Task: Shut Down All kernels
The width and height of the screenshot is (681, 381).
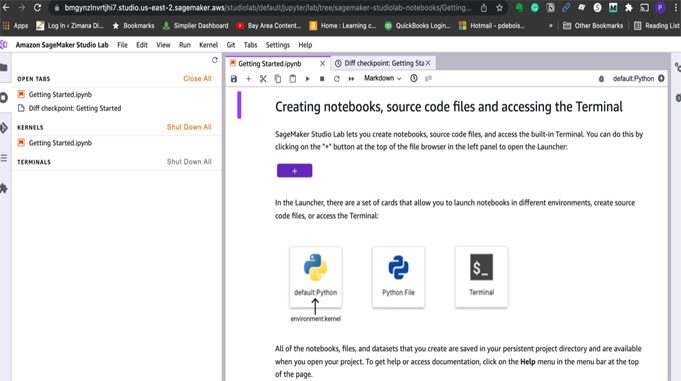Action: click(189, 127)
